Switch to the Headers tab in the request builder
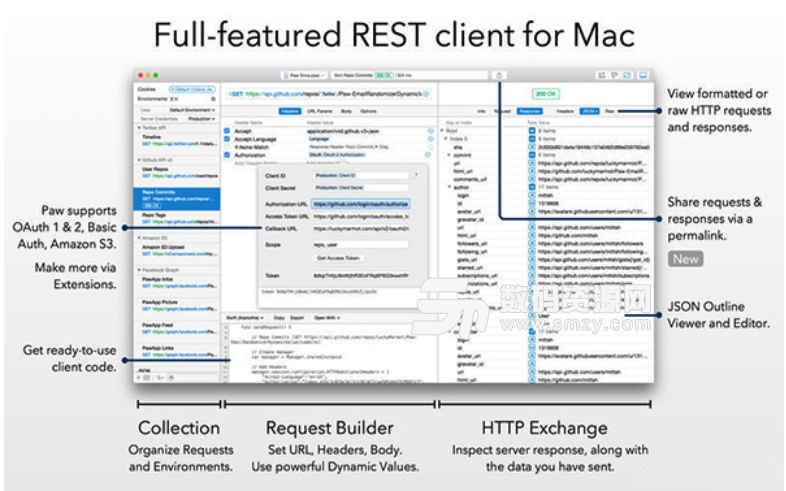 [x=290, y=111]
